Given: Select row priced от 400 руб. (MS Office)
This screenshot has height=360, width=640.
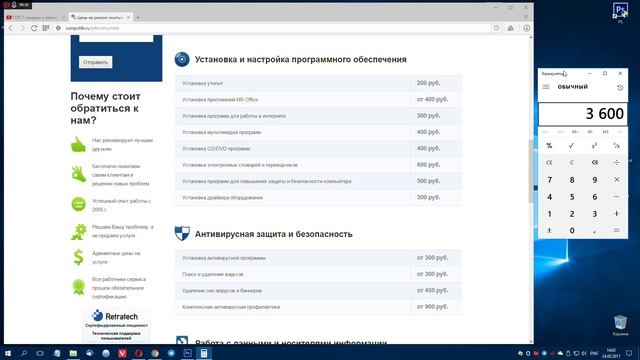Looking at the screenshot, I should click(318, 100).
